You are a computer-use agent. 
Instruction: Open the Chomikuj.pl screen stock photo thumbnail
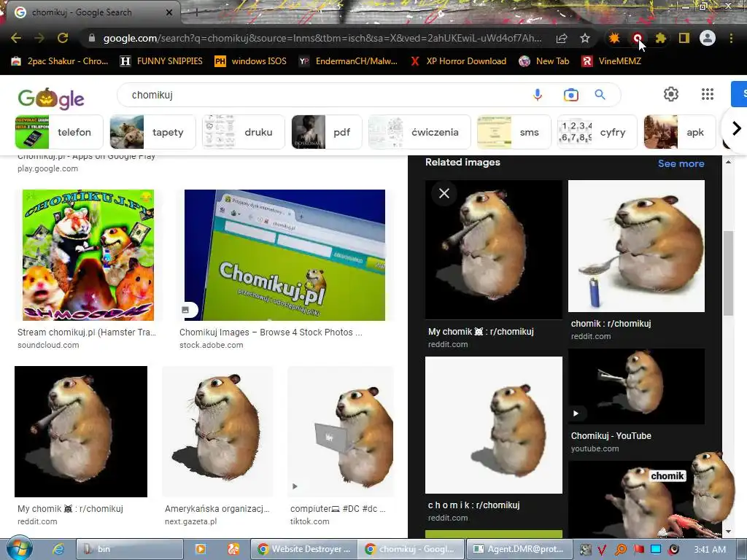tap(285, 254)
